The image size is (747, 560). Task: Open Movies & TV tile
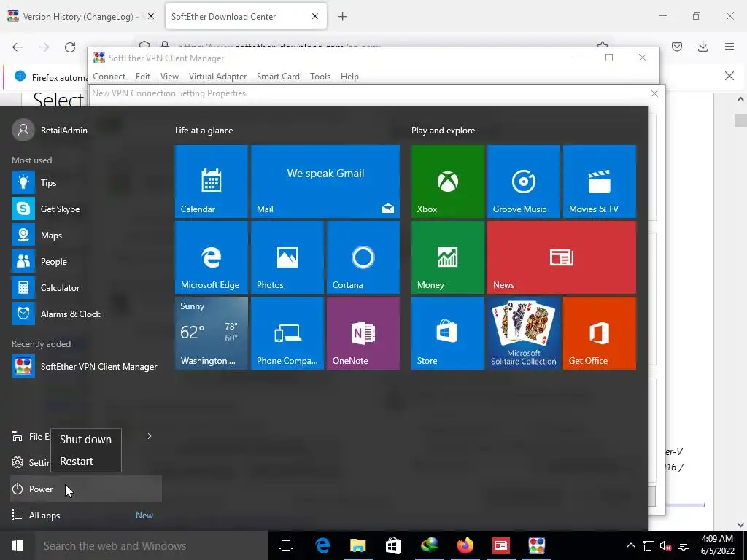point(600,182)
